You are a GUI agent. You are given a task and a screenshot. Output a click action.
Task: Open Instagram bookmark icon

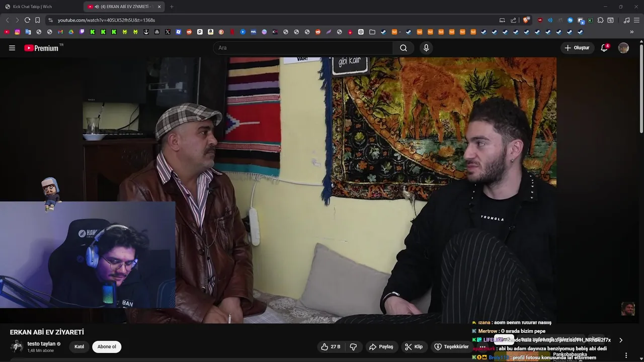(x=17, y=32)
